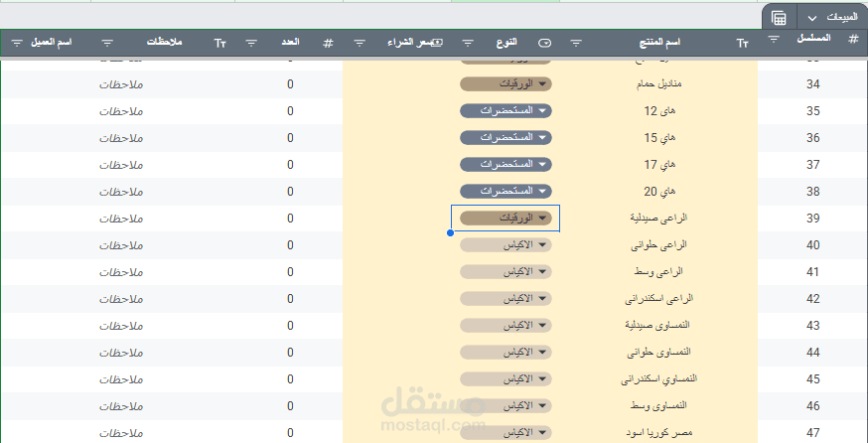Viewport: 868px width, 443px height.
Task: Open الاكياس dropdown chip in row 43
Action: click(x=506, y=325)
